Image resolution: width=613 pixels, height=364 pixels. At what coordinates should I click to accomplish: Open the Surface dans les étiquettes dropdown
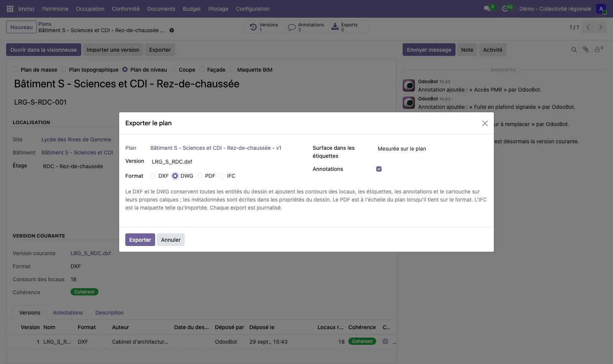click(431, 149)
